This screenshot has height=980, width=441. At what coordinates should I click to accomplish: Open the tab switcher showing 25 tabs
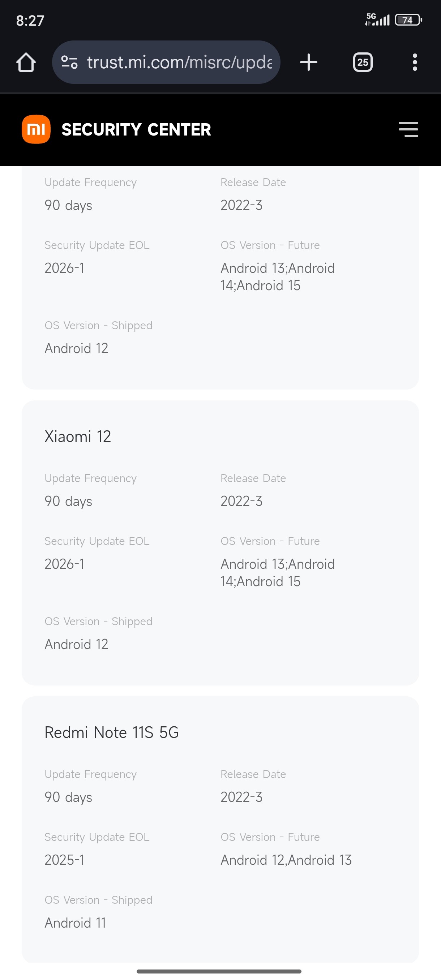(363, 63)
